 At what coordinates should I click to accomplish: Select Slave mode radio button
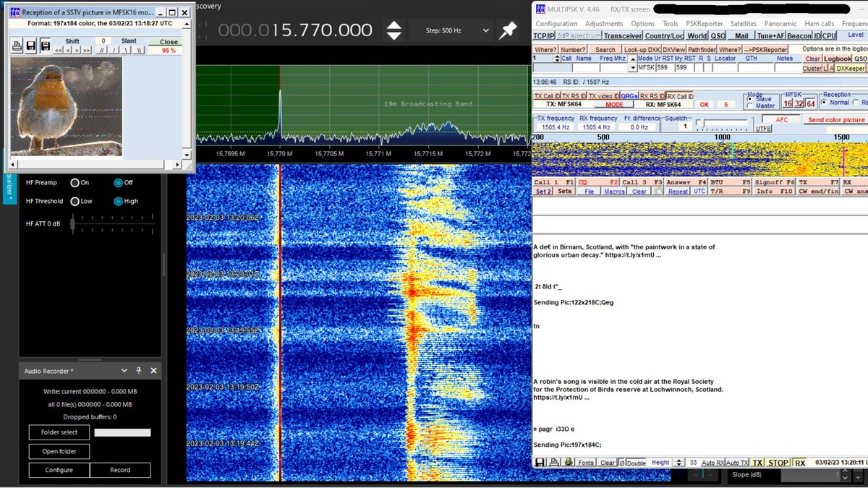click(749, 98)
